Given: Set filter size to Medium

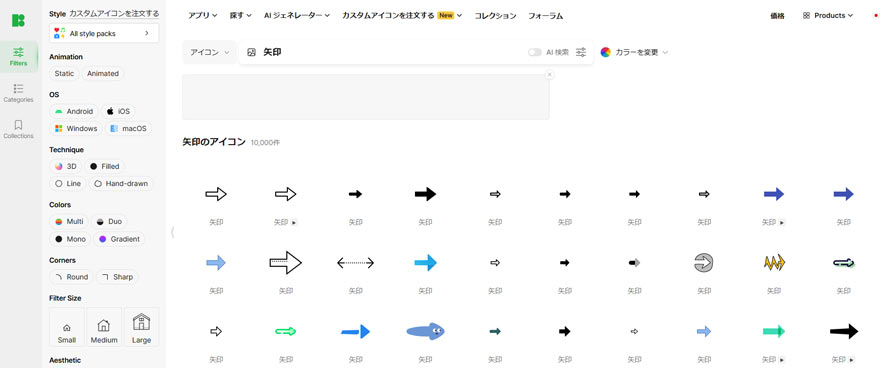Looking at the screenshot, I should pyautogui.click(x=104, y=327).
